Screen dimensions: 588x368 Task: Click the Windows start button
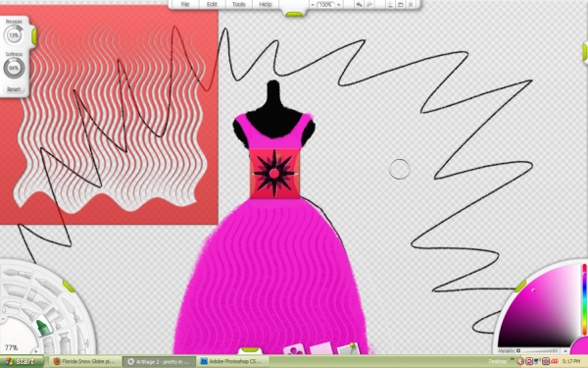point(22,361)
